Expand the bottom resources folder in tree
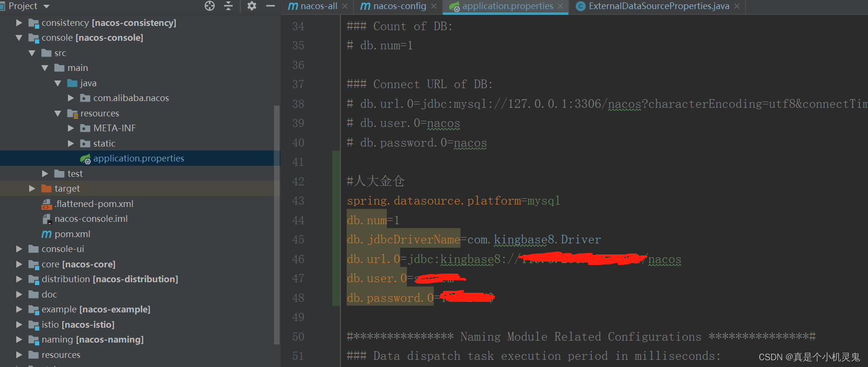The image size is (868, 367). [x=19, y=355]
